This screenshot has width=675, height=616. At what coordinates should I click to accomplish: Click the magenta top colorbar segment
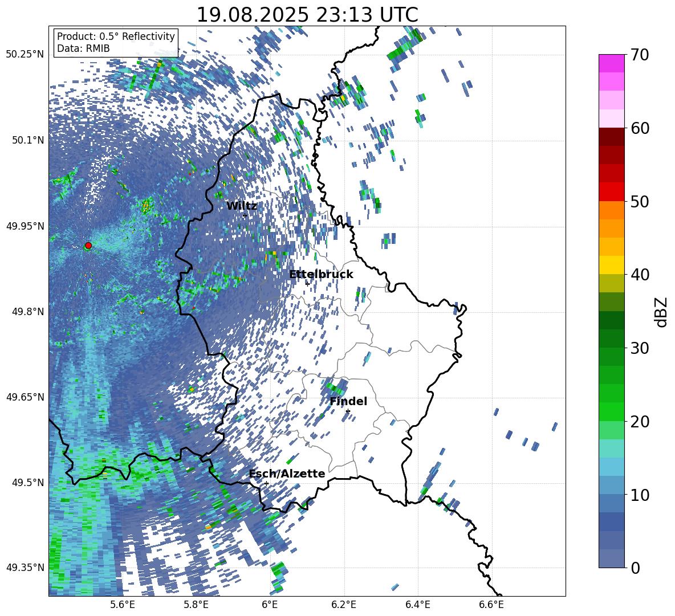[x=611, y=63]
